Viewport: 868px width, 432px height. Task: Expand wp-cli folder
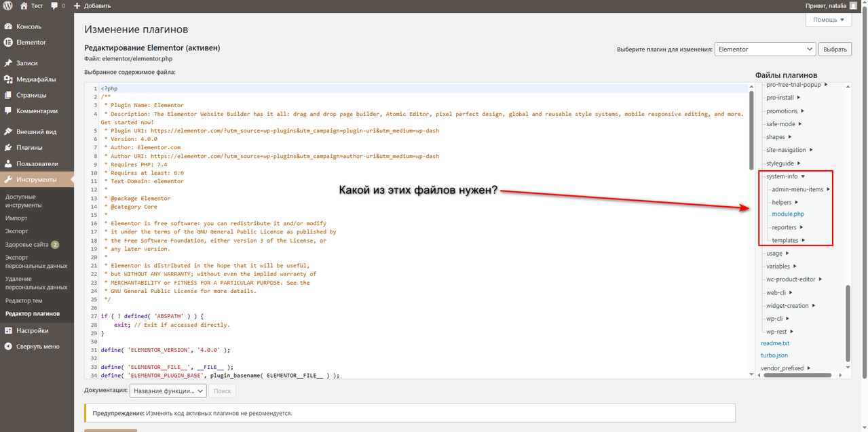[x=778, y=318]
